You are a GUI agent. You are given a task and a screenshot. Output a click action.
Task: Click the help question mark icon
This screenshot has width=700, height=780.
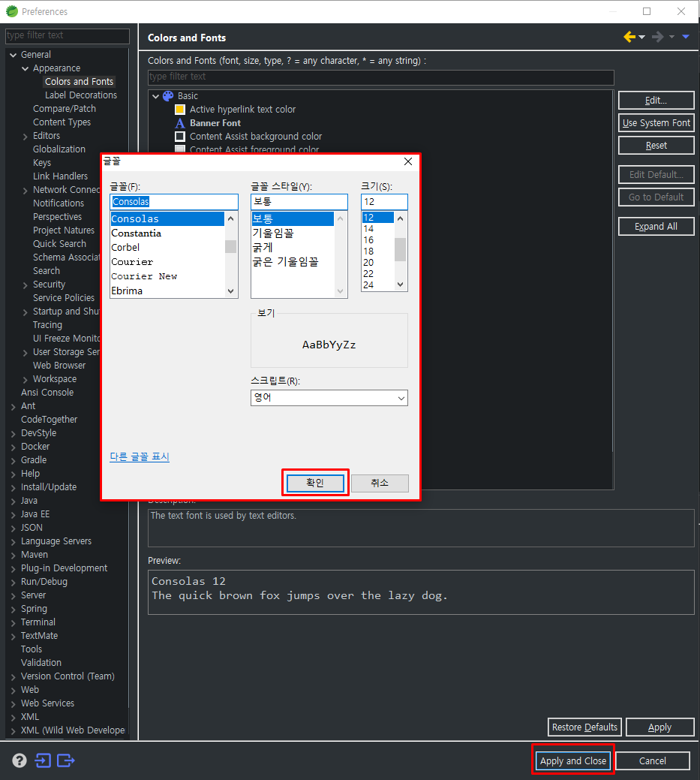tap(20, 760)
